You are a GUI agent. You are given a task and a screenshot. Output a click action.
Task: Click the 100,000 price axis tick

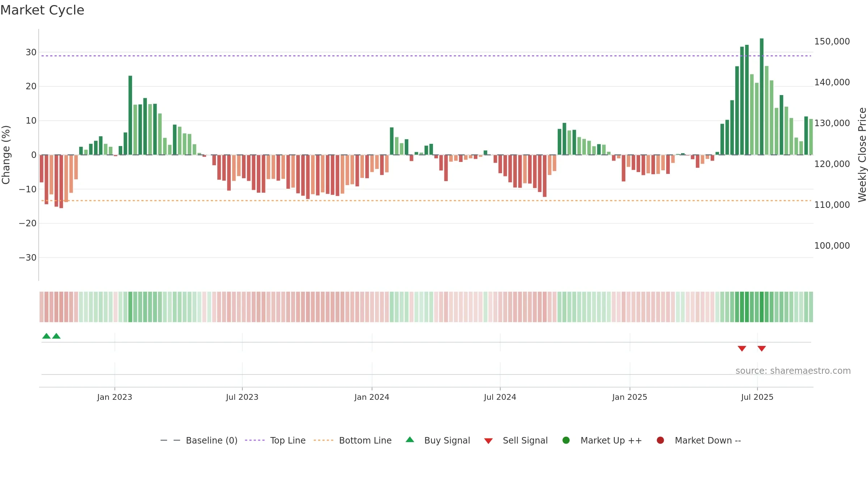[832, 246]
